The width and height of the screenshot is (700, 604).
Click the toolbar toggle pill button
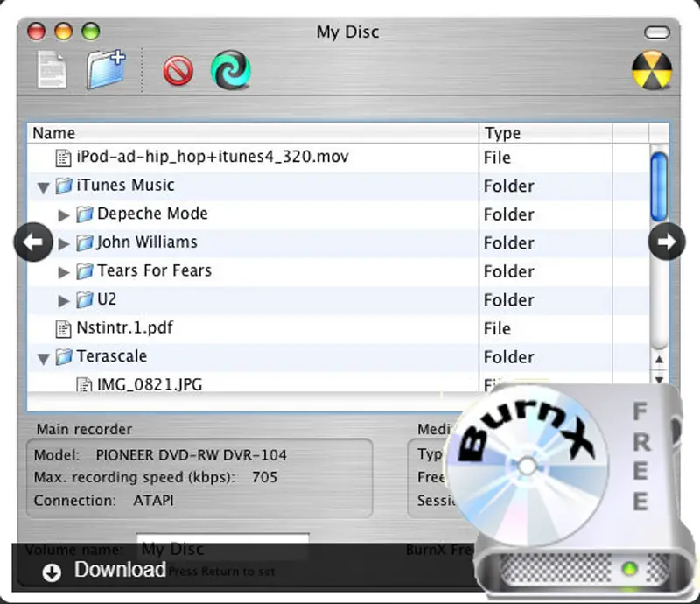tap(657, 32)
